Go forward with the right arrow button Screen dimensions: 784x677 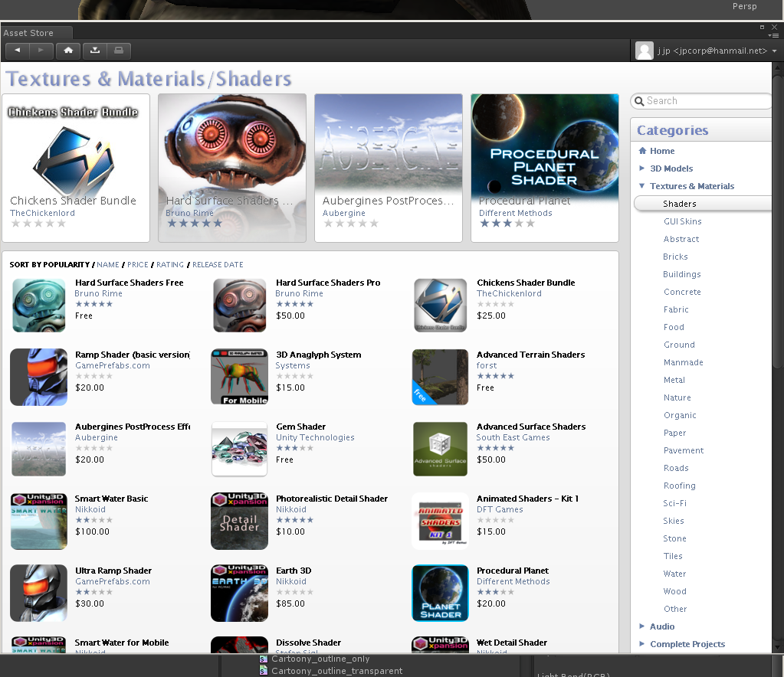point(41,51)
